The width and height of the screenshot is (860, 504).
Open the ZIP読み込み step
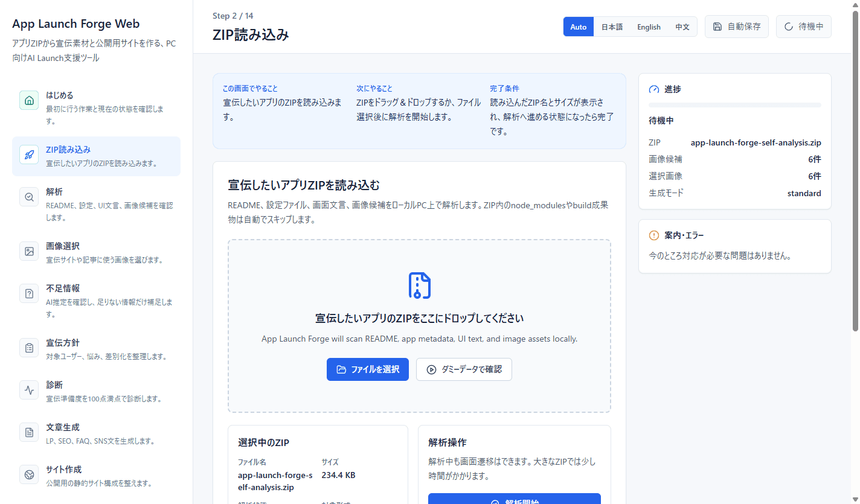tap(96, 156)
